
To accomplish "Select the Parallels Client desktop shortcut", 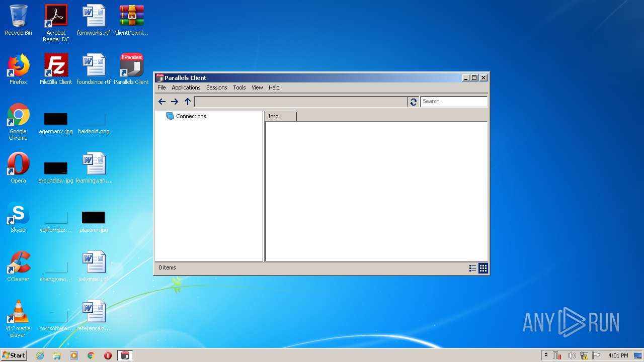I will tap(131, 69).
